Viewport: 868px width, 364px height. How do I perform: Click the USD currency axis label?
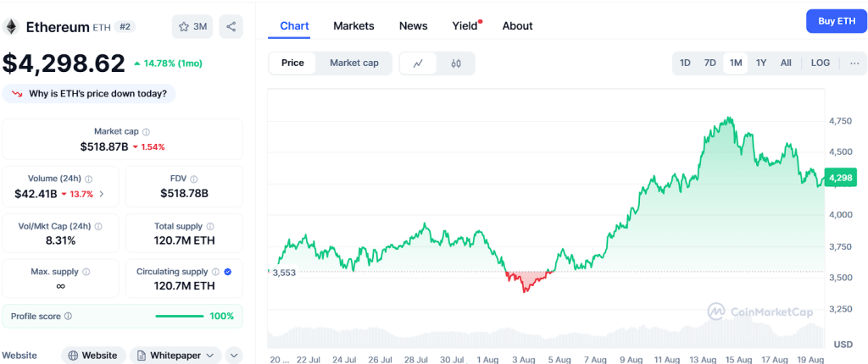pyautogui.click(x=843, y=345)
